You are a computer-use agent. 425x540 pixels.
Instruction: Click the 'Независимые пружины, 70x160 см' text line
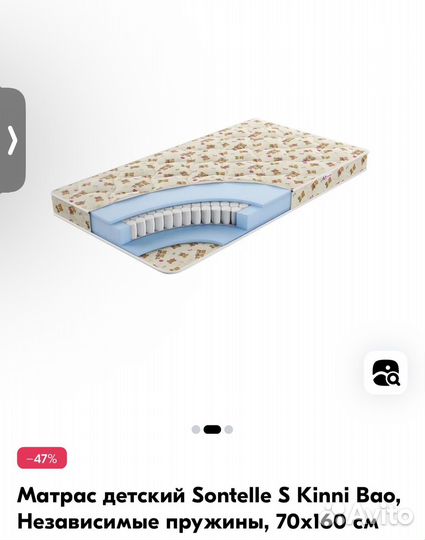pyautogui.click(x=198, y=521)
